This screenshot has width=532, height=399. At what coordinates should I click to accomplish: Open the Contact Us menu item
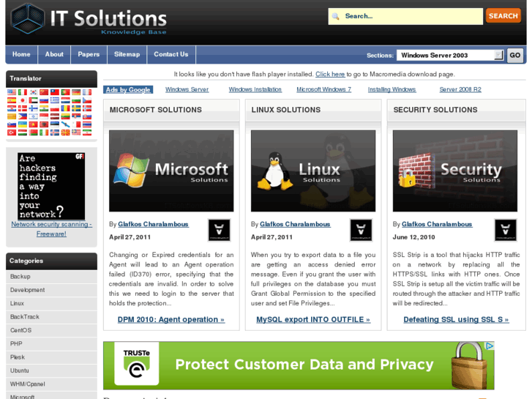coord(171,54)
